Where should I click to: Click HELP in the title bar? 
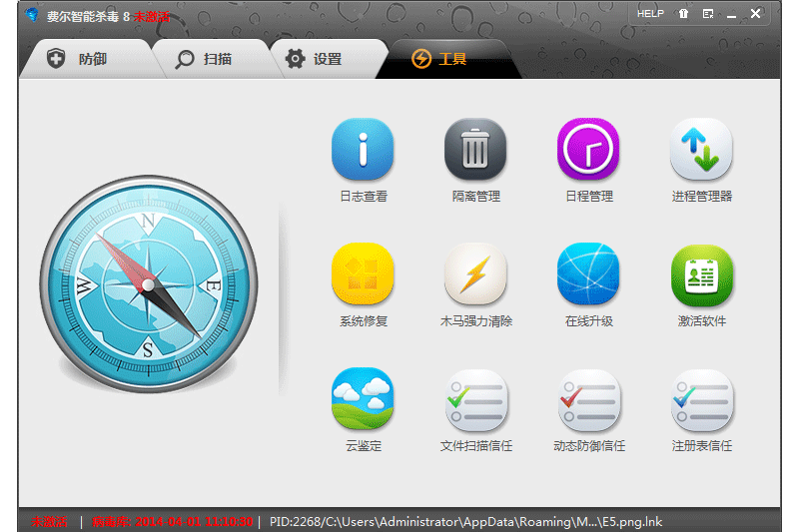click(x=650, y=14)
